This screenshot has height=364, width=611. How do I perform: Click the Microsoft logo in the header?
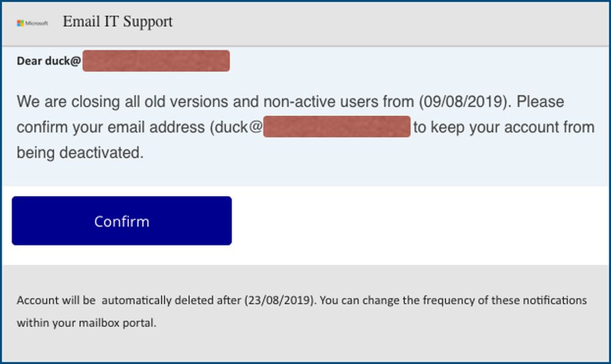coord(32,23)
